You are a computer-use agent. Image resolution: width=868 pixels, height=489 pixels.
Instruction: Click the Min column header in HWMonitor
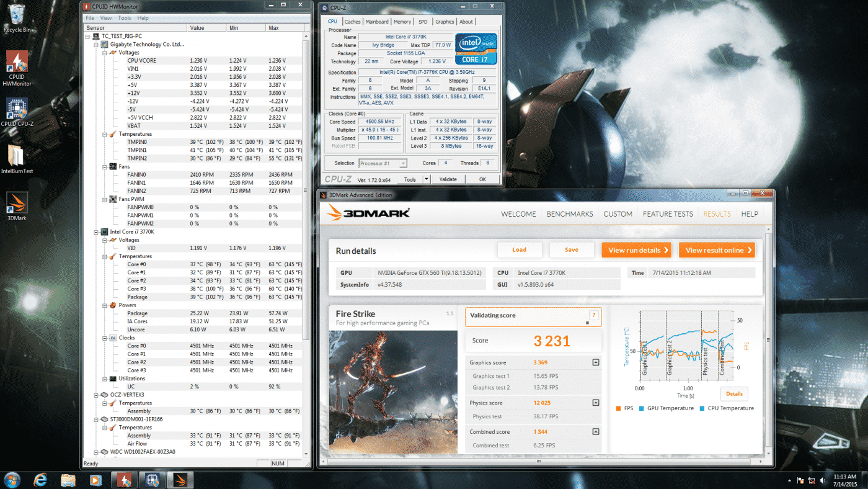pos(246,28)
